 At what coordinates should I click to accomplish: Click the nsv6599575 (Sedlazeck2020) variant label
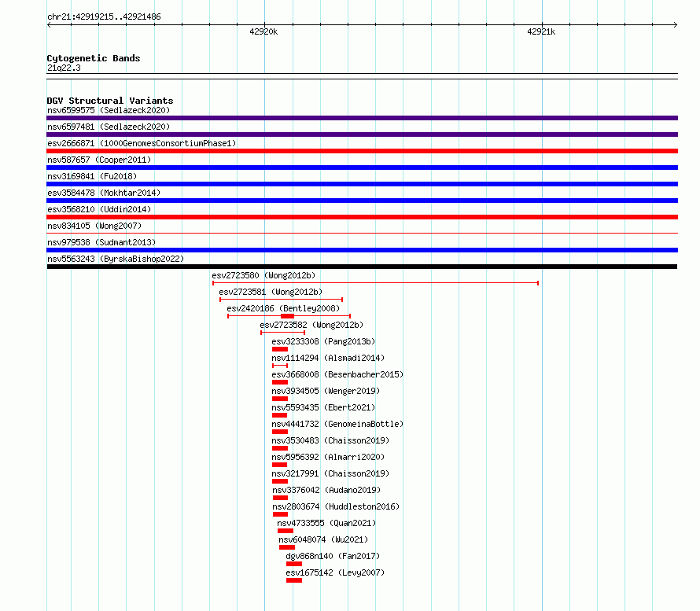[x=109, y=110]
